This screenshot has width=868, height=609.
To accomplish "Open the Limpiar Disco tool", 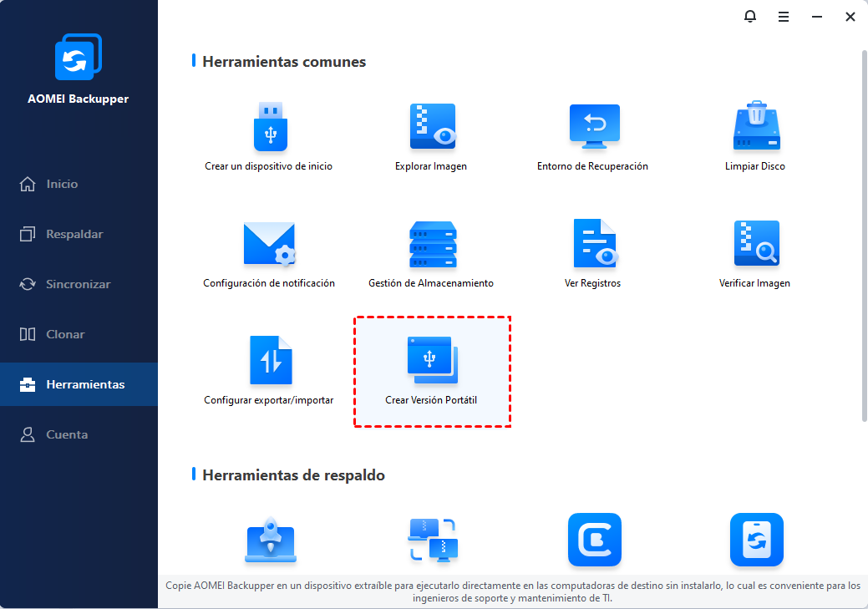I will click(755, 136).
